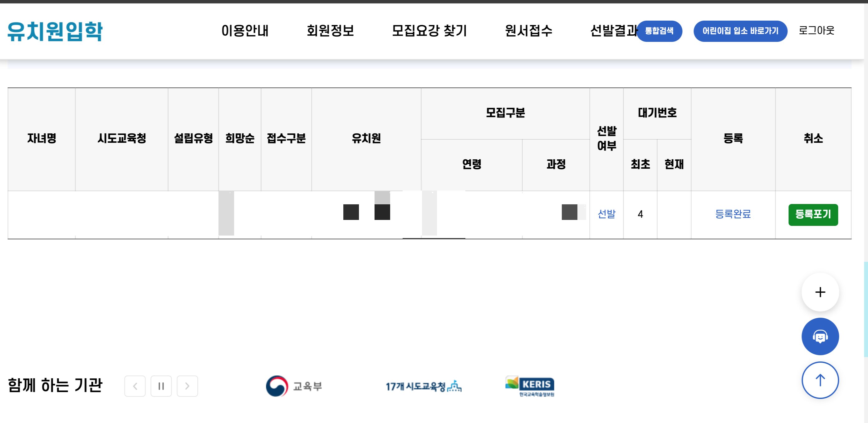The width and height of the screenshot is (868, 423).
Task: Click the 등록완료 status link
Action: [x=733, y=214]
